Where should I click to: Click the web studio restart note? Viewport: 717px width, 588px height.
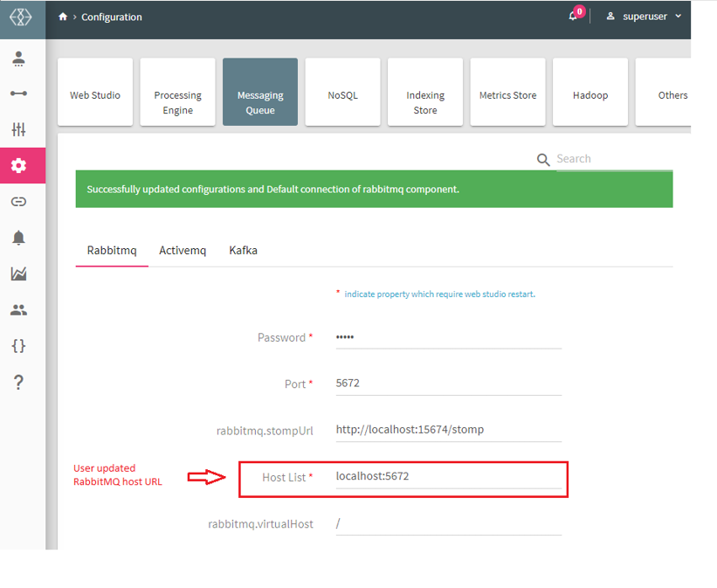pos(439,294)
